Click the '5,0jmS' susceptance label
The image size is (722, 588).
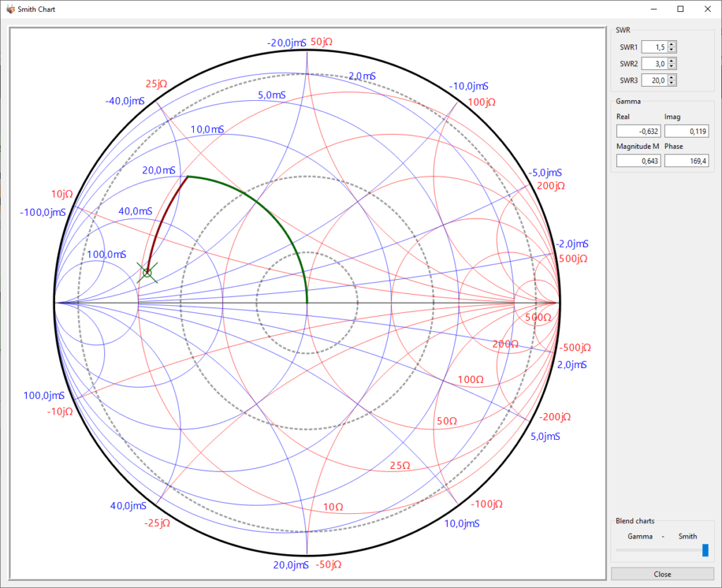pos(545,436)
